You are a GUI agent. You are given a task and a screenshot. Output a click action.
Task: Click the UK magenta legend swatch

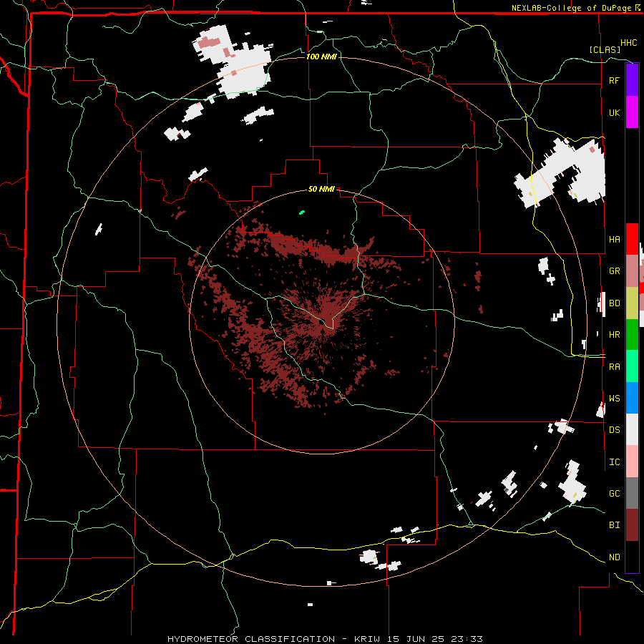pos(632,112)
